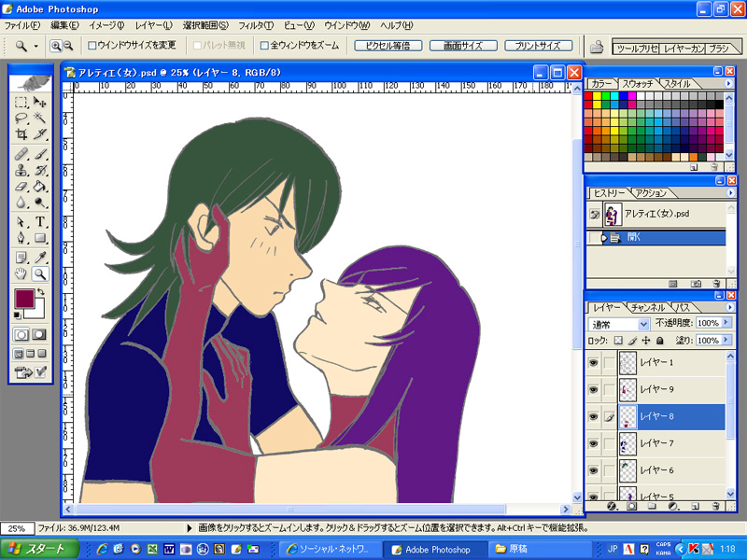The image size is (747, 560).
Task: Click the 25% zoom field in status bar
Action: coord(17,528)
